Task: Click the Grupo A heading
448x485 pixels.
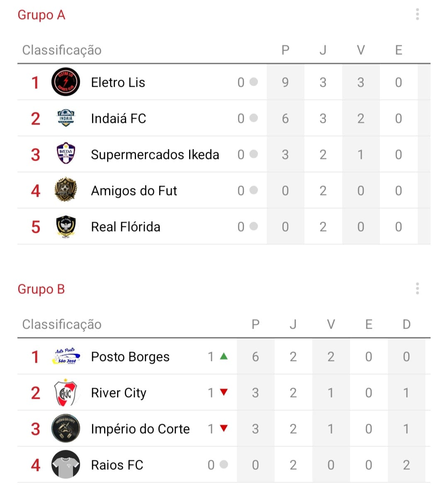Action: pos(41,15)
